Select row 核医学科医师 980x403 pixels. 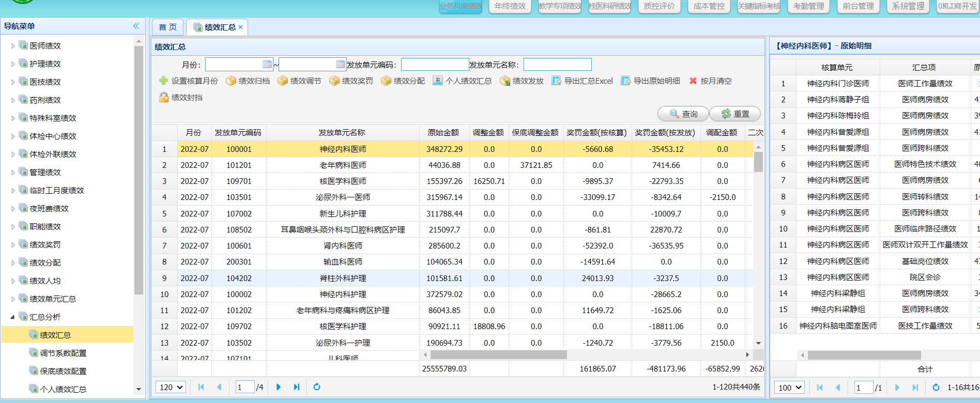452,181
